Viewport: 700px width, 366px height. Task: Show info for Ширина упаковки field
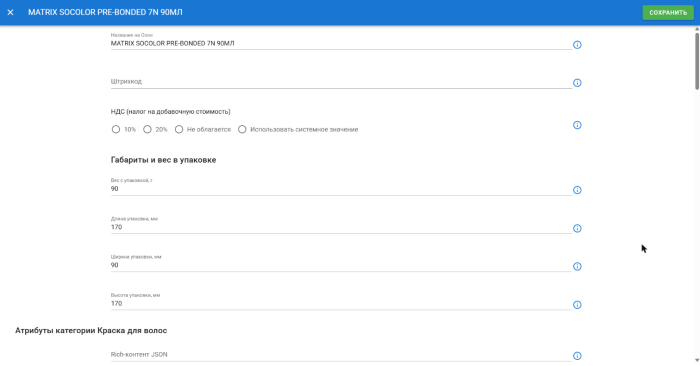577,266
